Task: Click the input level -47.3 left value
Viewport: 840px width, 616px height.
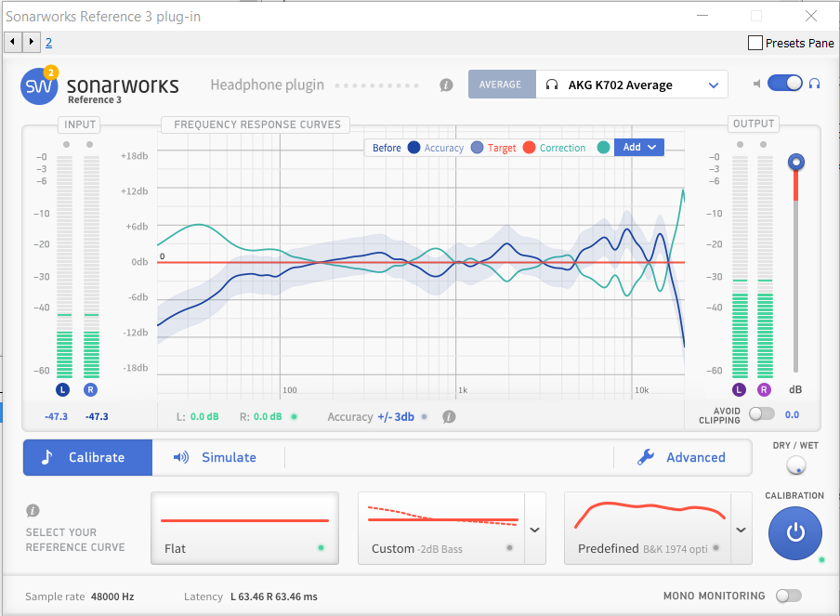Action: coord(57,417)
